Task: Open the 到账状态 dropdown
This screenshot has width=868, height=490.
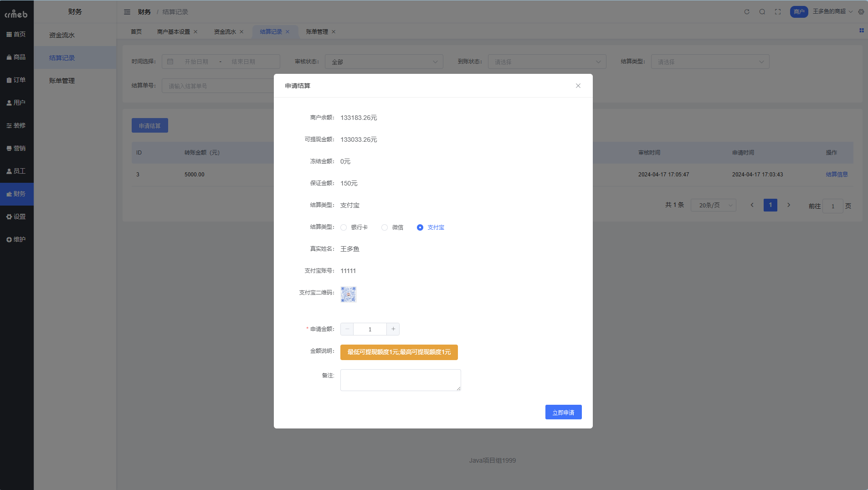Action: (547, 62)
